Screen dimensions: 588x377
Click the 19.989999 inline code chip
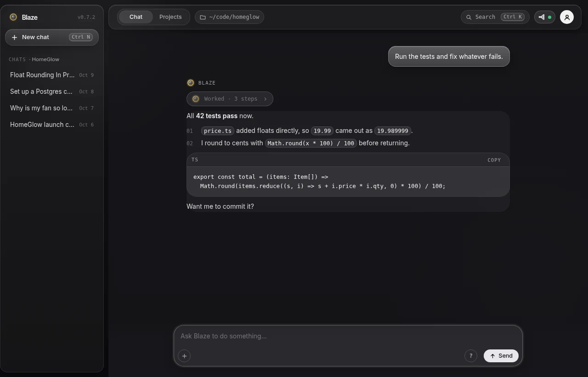pos(393,131)
